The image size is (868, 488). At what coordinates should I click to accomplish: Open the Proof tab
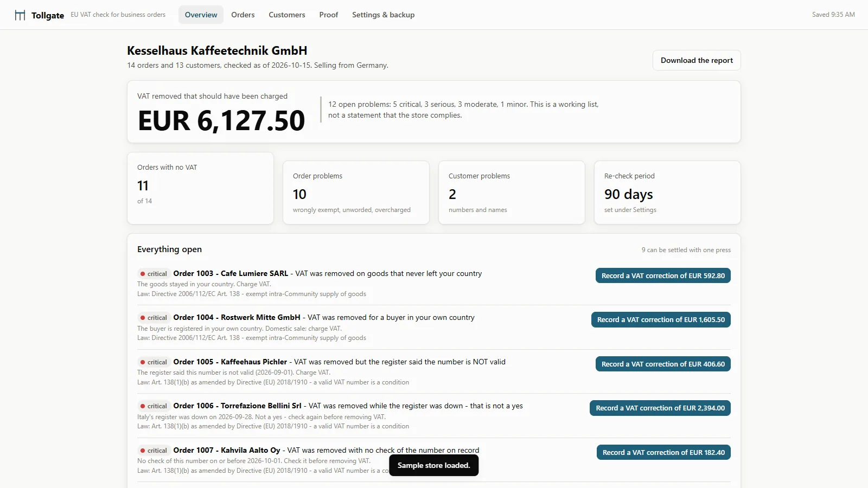tap(328, 15)
